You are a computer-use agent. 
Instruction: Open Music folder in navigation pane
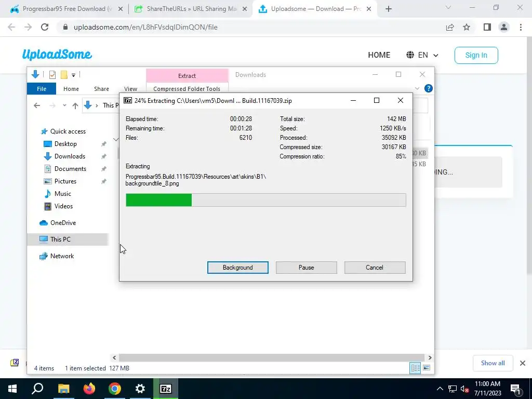coord(63,194)
